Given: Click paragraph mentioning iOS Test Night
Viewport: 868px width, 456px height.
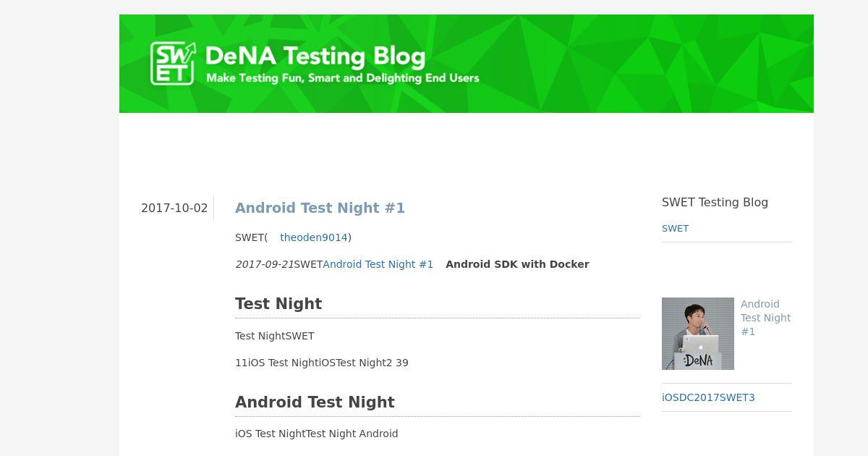Looking at the screenshot, I should pos(322,363).
